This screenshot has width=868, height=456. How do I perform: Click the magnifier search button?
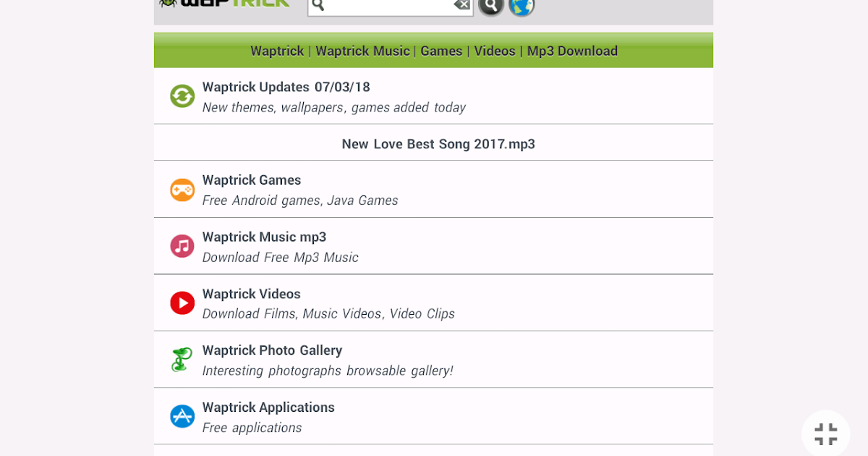coord(491,6)
